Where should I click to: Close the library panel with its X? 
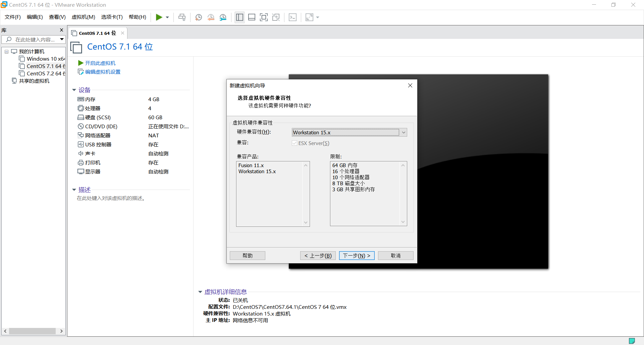point(61,30)
